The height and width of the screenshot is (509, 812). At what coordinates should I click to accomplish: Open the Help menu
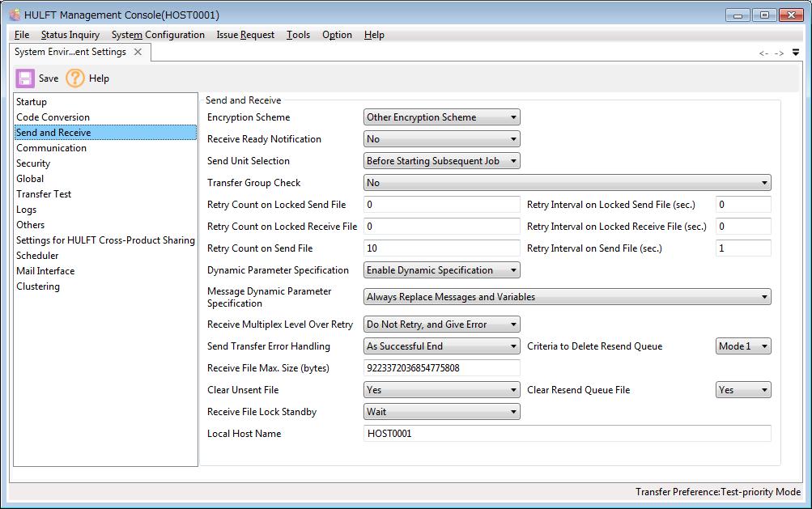(x=374, y=35)
